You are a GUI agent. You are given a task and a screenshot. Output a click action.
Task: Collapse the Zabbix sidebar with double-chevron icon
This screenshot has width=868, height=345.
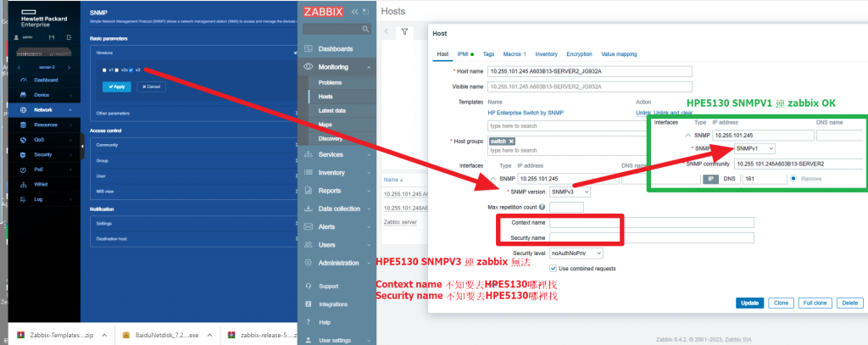click(355, 11)
